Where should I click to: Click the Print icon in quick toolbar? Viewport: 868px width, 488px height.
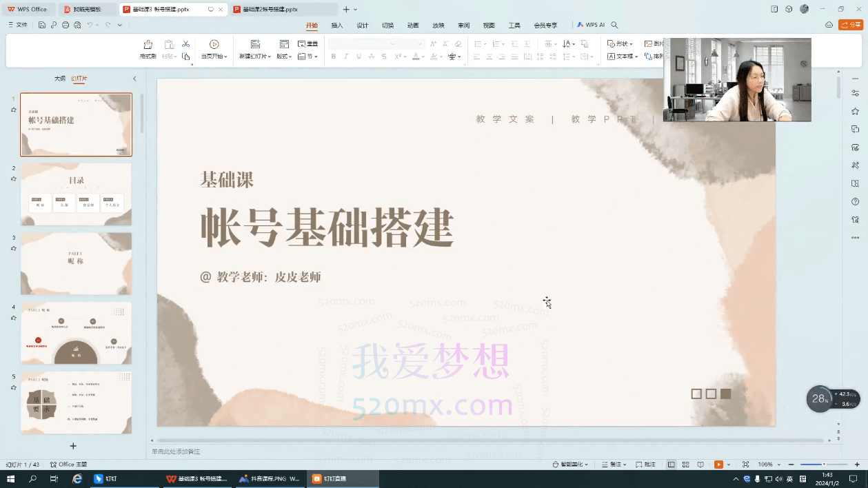(x=65, y=25)
